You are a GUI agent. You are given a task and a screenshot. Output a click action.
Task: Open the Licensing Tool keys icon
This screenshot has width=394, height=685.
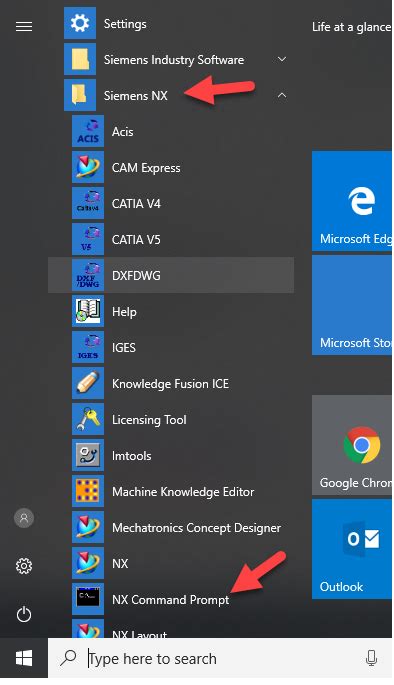tap(88, 419)
